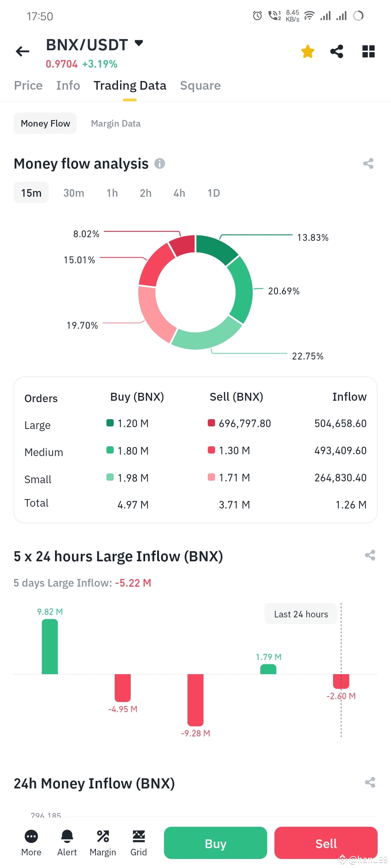
Task: Click the large sell amount 696,797.80
Action: click(245, 423)
